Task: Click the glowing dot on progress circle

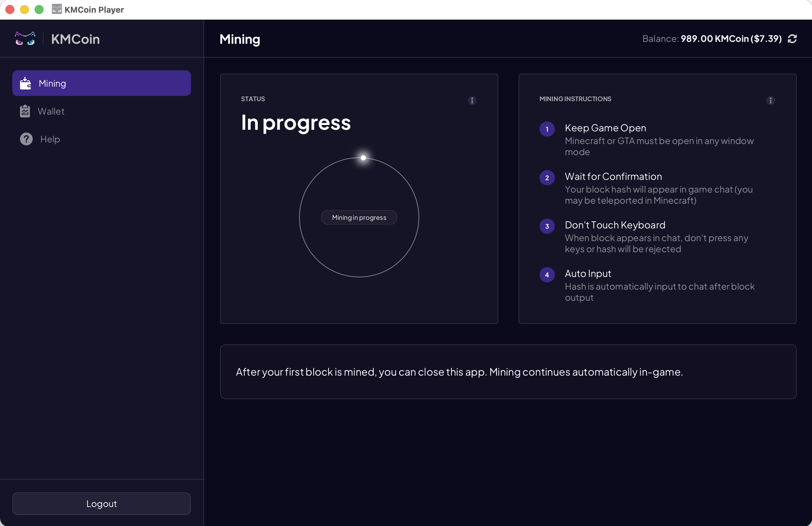Action: (x=363, y=158)
